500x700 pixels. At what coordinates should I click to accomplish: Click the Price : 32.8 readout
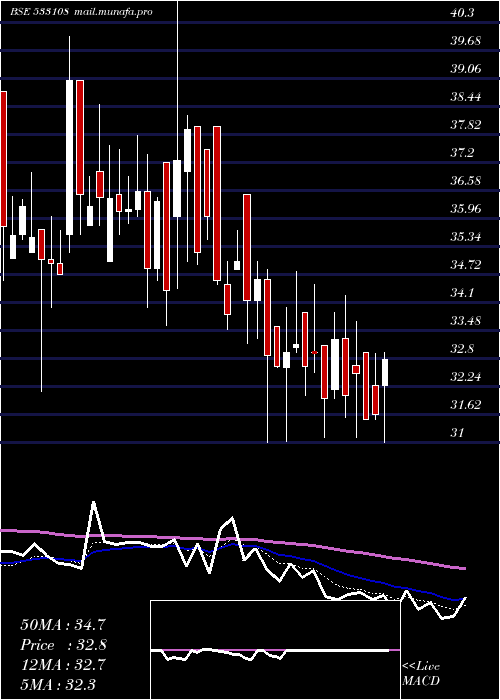point(63,645)
